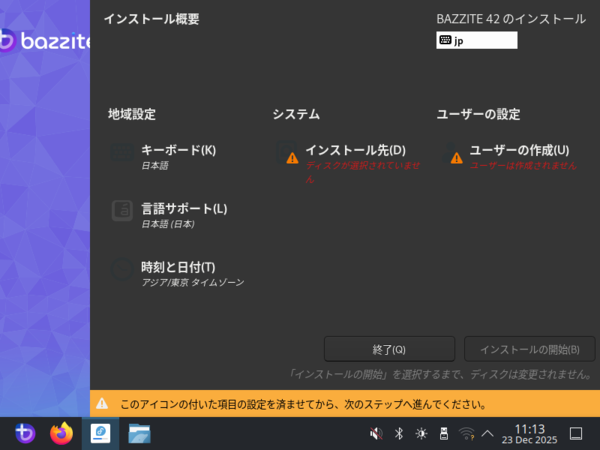Click the muted volume tray icon
This screenshot has width=600, height=450.
(x=376, y=434)
